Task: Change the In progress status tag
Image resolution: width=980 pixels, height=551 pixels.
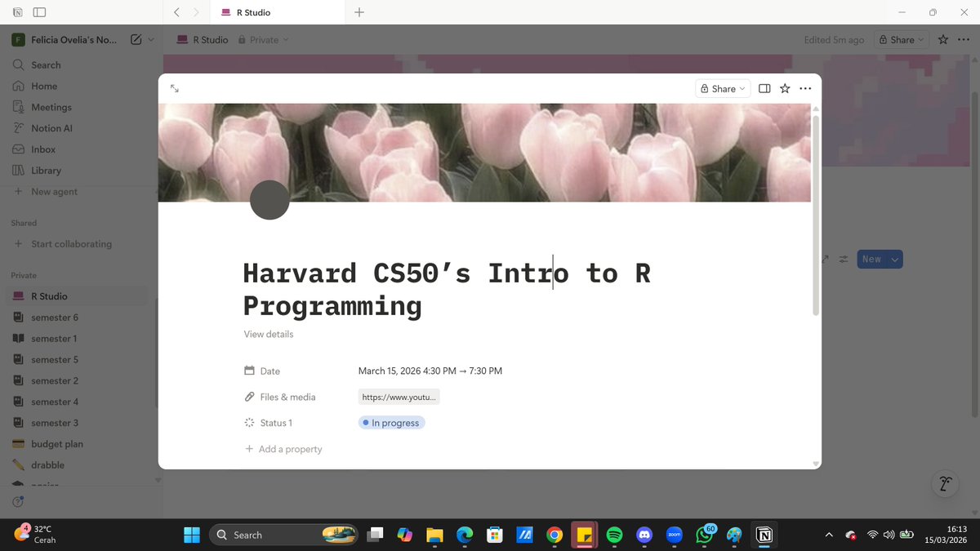Action: (x=392, y=423)
